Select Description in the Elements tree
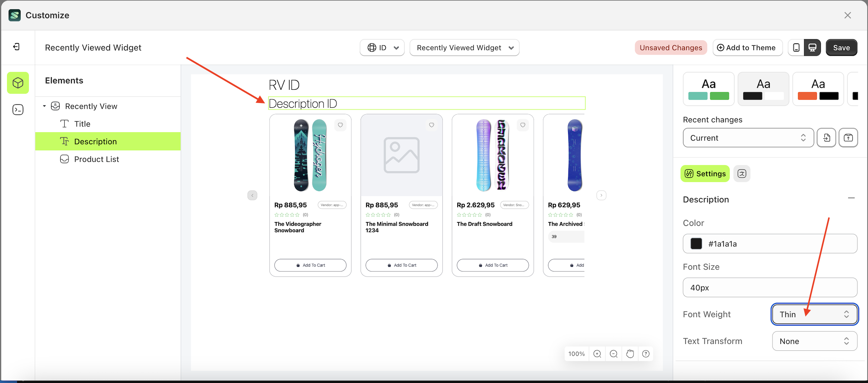The height and width of the screenshot is (383, 868). pyautogui.click(x=96, y=141)
